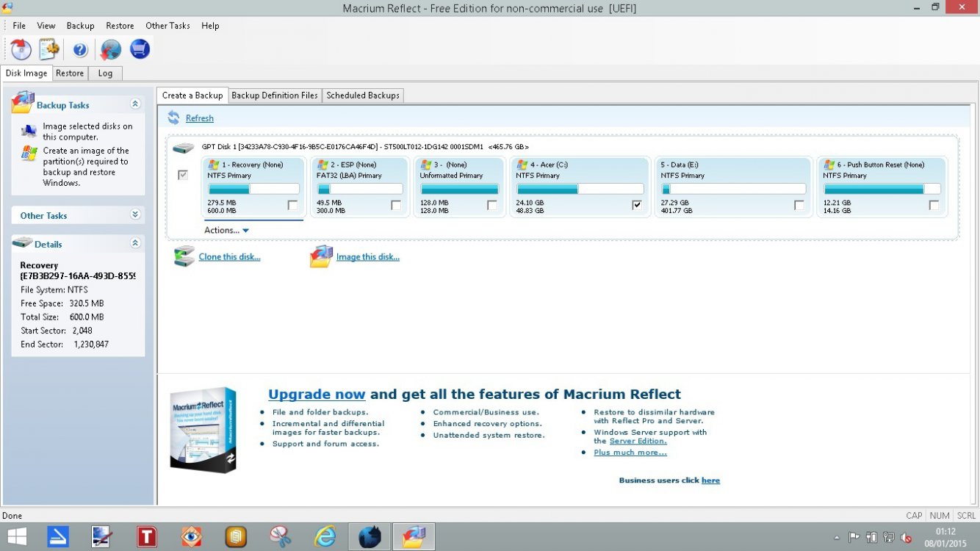Open the Other Tasks menu
The width and height of the screenshot is (980, 551).
coord(167,26)
